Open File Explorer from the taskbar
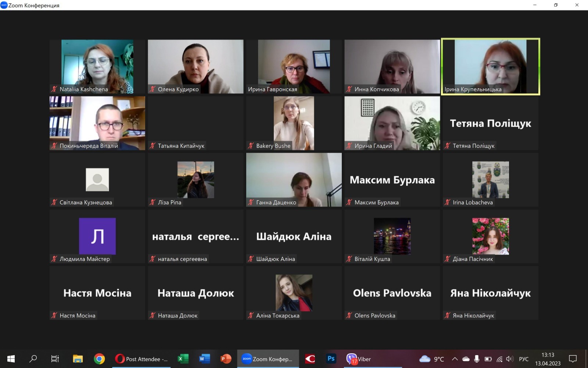Screen dimensions: 588x368 (x=78, y=359)
